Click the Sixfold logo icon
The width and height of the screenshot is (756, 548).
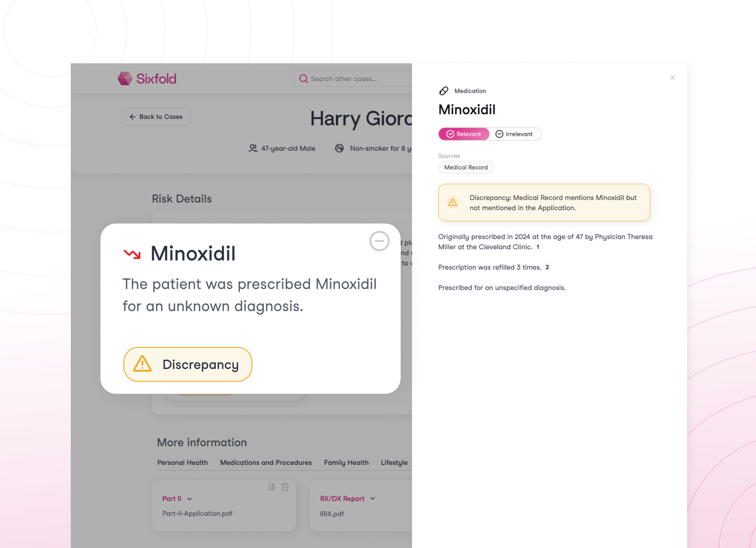[x=124, y=78]
